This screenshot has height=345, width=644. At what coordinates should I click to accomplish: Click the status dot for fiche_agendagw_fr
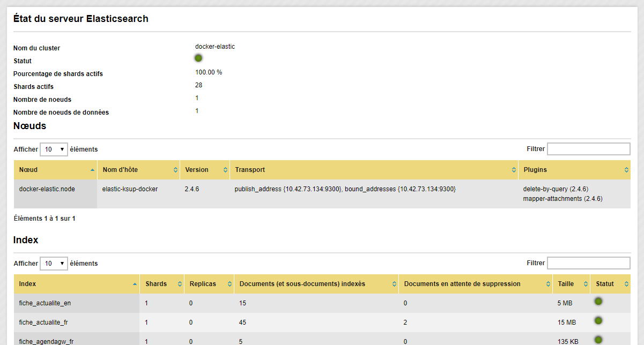point(598,340)
